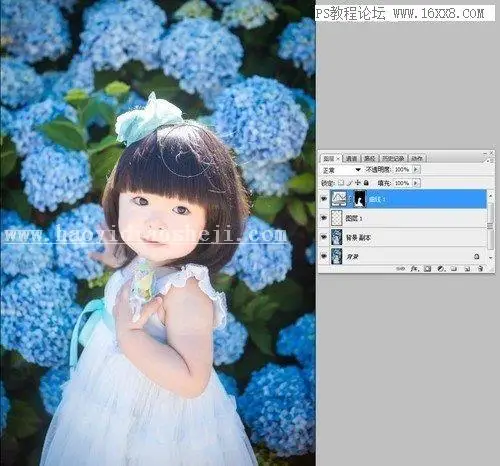Select the 背景 副本 layer name
This screenshot has width=500, height=466.
pyautogui.click(x=359, y=237)
